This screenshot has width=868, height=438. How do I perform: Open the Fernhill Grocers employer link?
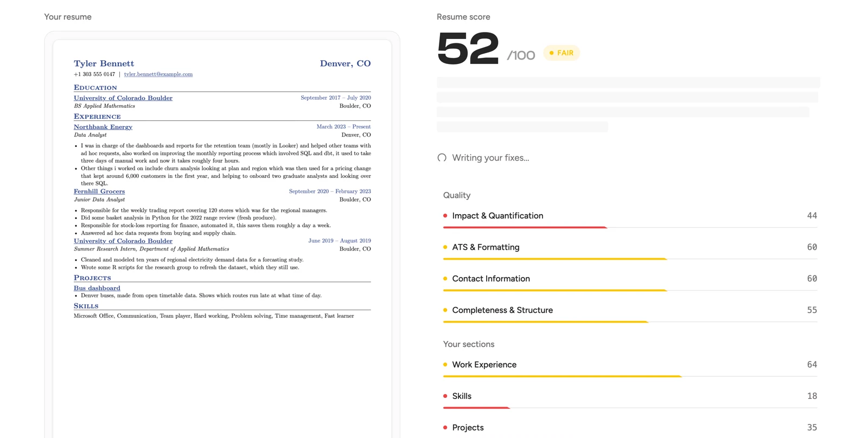tap(99, 191)
